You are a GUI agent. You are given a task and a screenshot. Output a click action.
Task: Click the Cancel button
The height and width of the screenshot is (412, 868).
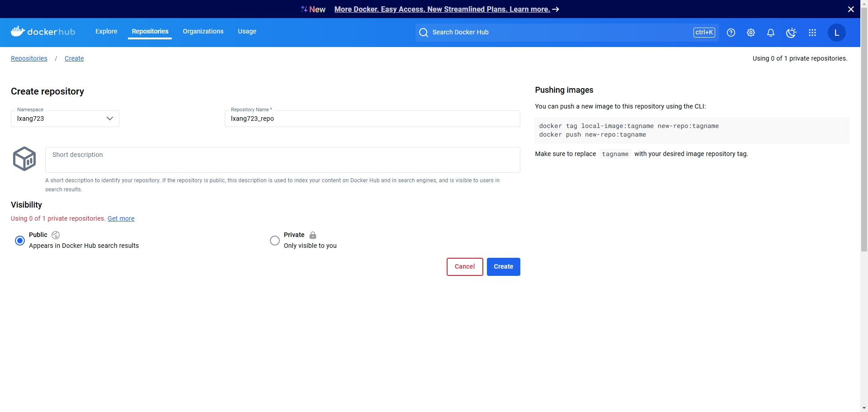(x=465, y=267)
